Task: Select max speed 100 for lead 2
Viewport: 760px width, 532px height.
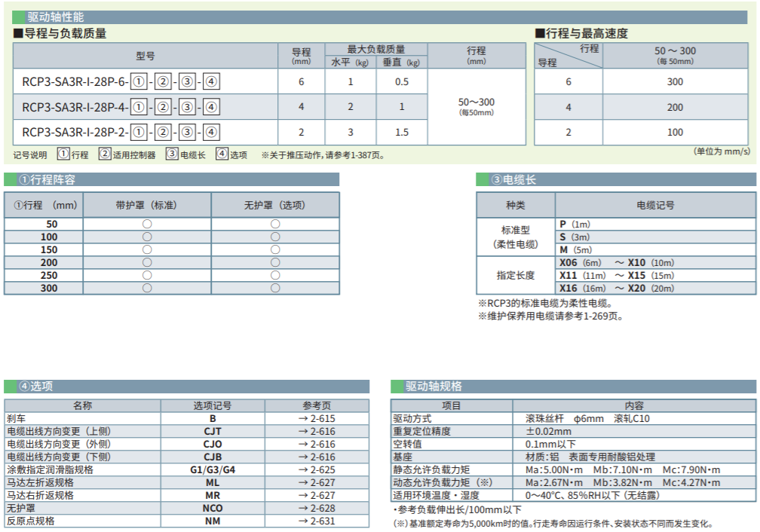Action: tap(676, 133)
